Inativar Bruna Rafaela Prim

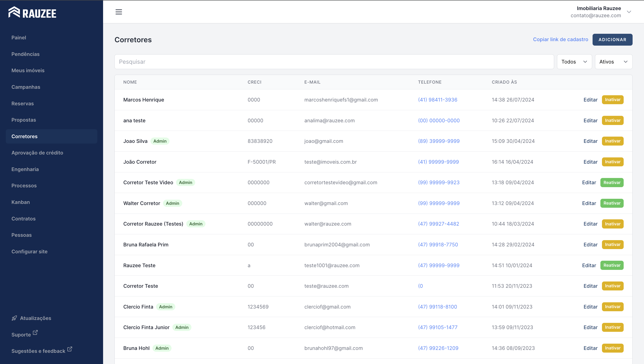(x=612, y=245)
